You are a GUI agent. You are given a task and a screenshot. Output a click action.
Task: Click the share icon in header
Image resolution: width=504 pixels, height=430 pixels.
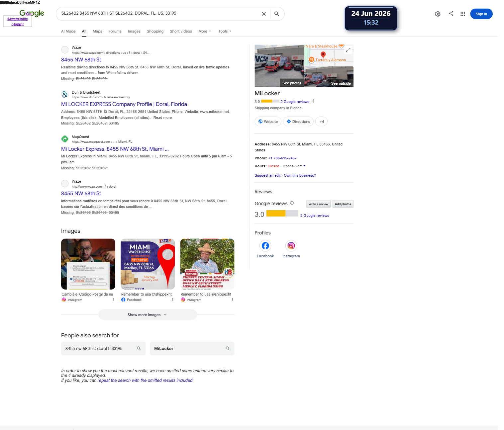(451, 14)
